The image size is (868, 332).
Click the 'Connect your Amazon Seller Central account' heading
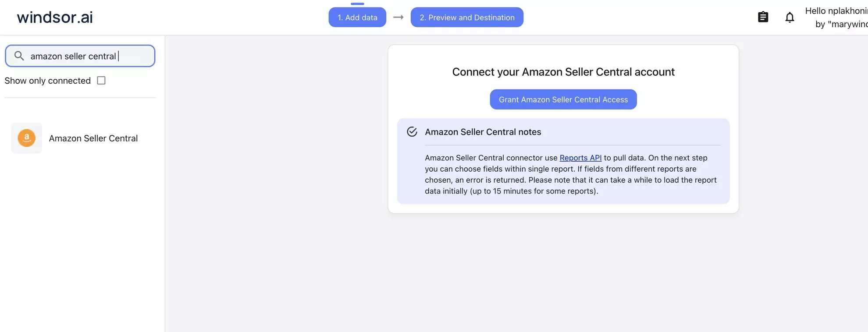point(563,71)
